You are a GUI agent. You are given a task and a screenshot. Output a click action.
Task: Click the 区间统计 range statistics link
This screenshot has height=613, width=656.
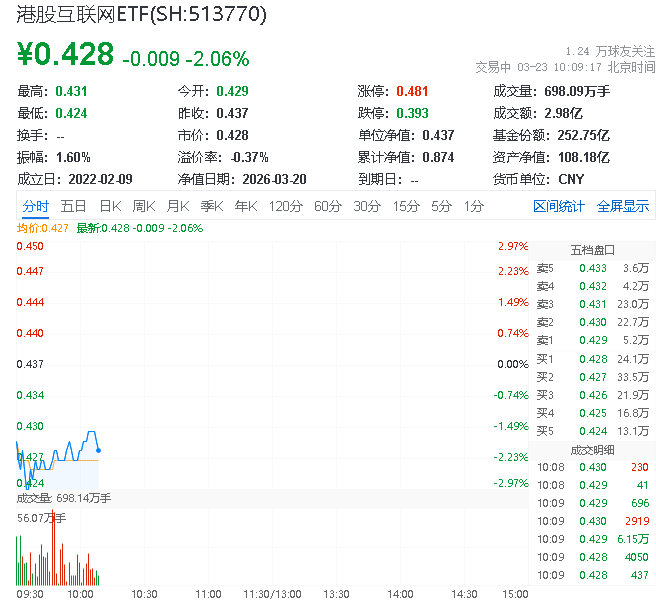tap(559, 206)
